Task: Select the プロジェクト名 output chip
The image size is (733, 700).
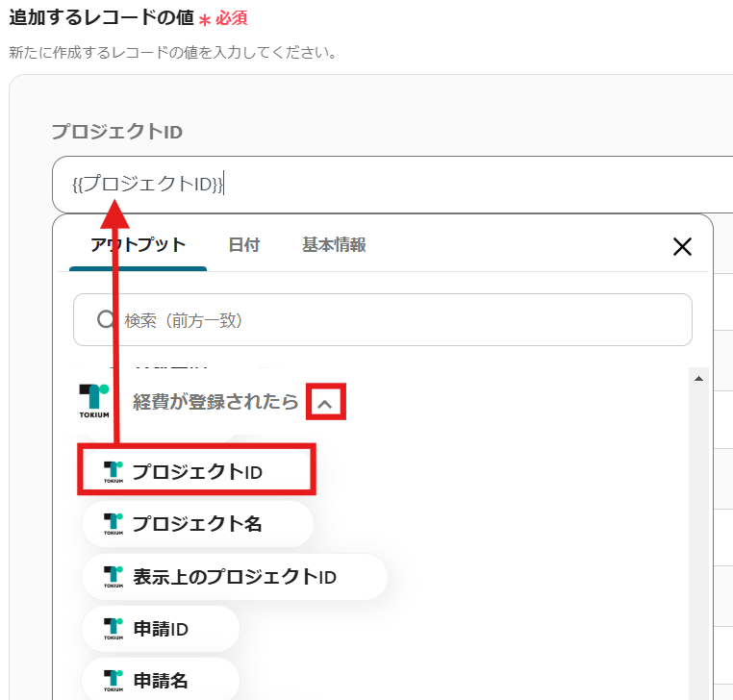Action: click(197, 524)
